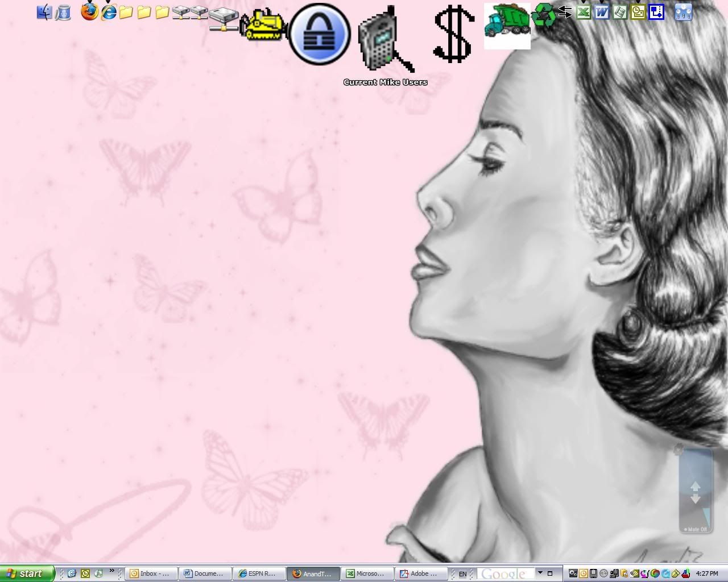Click volume widget up arrow
Image resolution: width=728 pixels, height=582 pixels.
click(x=695, y=487)
